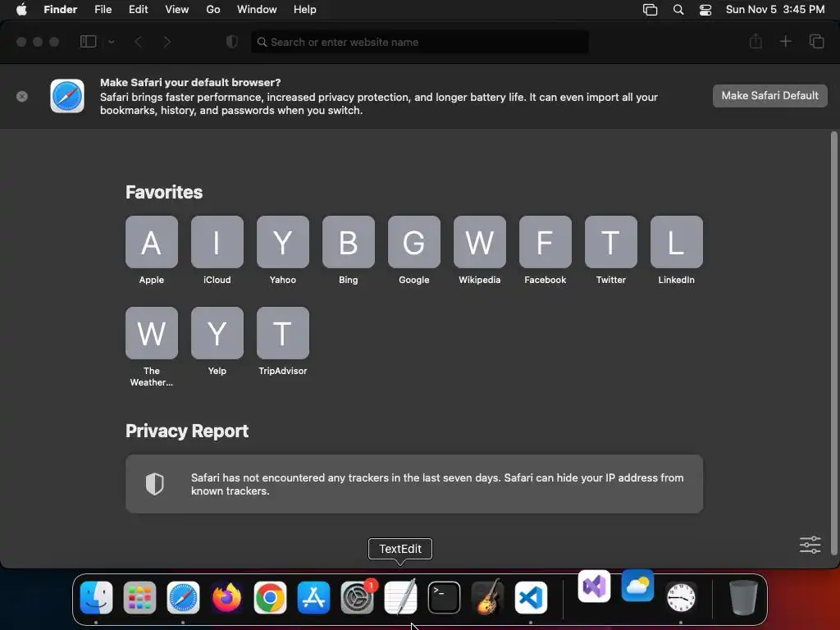
Task: Open Stage Manager menu bar icon
Action: coord(650,10)
